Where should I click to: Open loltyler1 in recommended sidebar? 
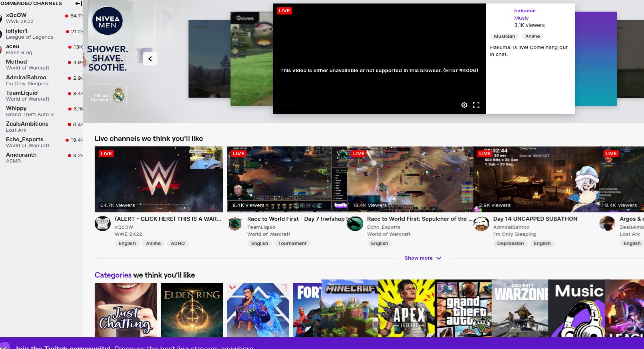[x=41, y=34]
